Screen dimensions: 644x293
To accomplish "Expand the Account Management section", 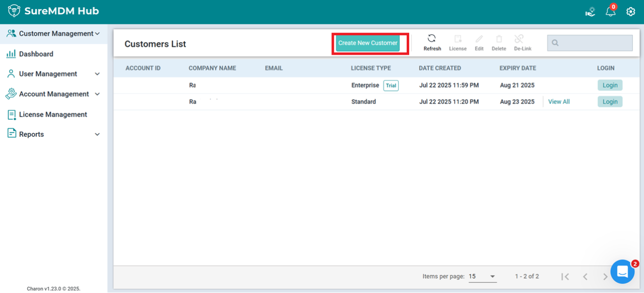I will [97, 94].
